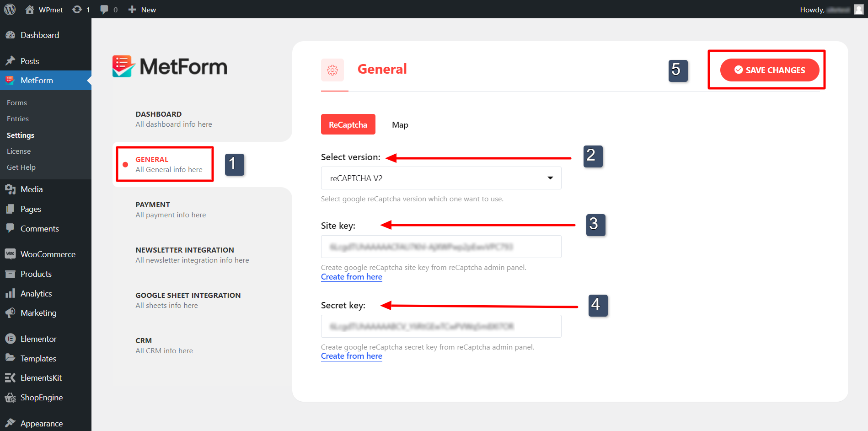Open the CRM settings section
This screenshot has width=868, height=431.
[164, 346]
